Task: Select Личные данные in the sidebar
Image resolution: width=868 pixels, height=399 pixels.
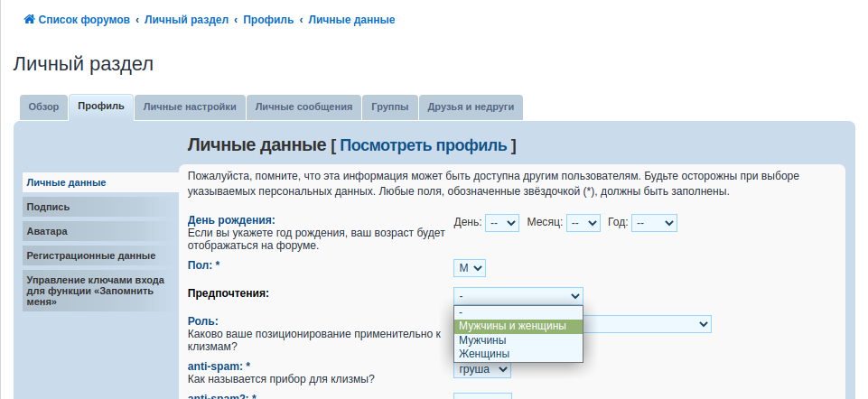Action: point(100,182)
